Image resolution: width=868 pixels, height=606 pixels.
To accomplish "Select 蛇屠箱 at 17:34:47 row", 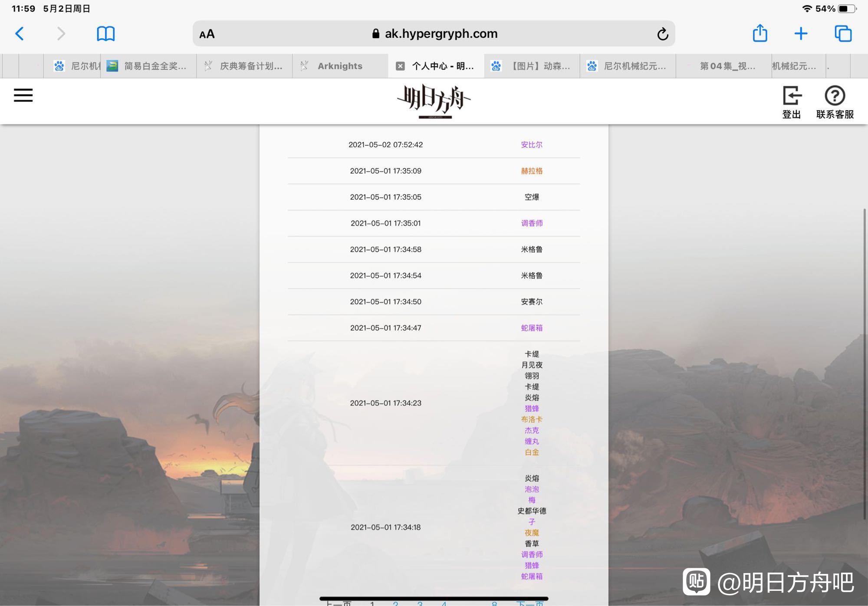I will (532, 328).
